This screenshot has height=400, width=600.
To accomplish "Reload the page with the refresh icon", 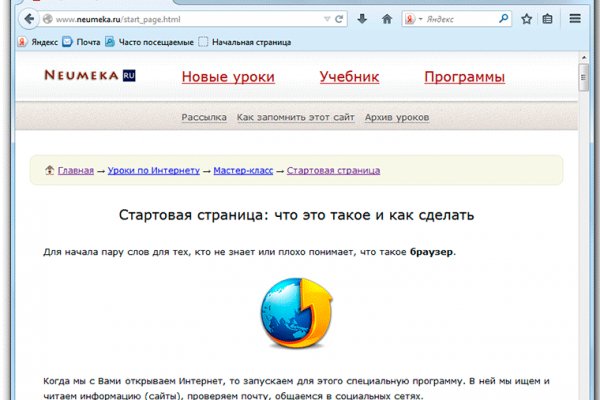I will (340, 19).
